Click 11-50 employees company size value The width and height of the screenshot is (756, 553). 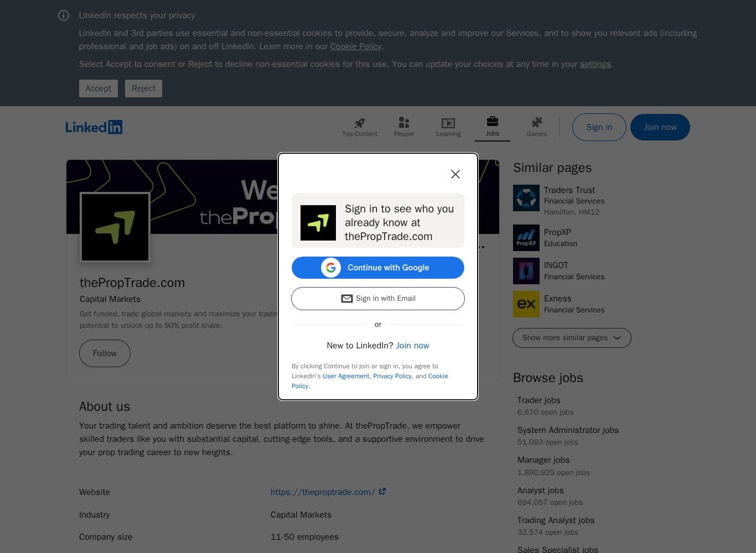coord(304,537)
